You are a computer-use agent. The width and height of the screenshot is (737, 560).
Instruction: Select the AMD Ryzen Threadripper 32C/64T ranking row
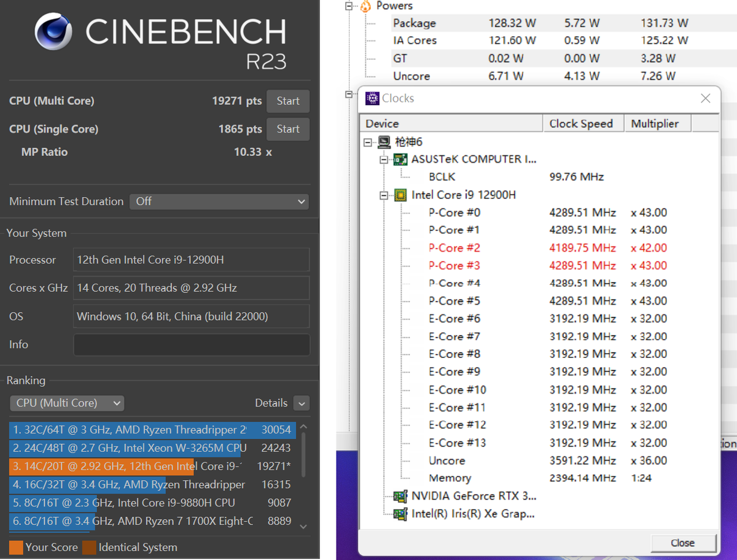(152, 430)
